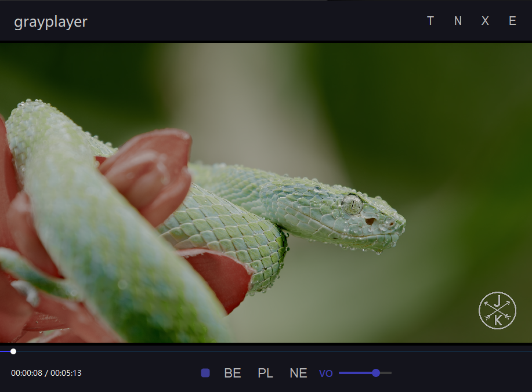This screenshot has width=532, height=392.
Task: Select the PL playback control
Action: tap(265, 373)
